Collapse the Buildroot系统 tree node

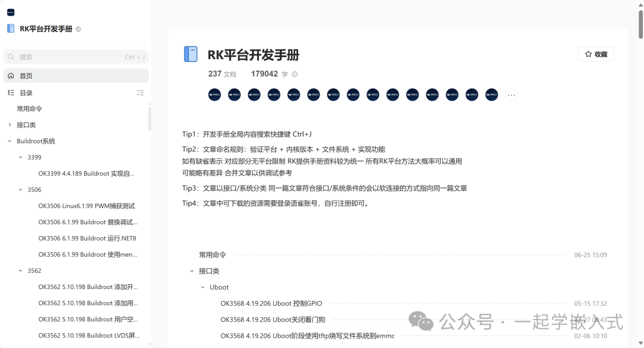tap(10, 141)
